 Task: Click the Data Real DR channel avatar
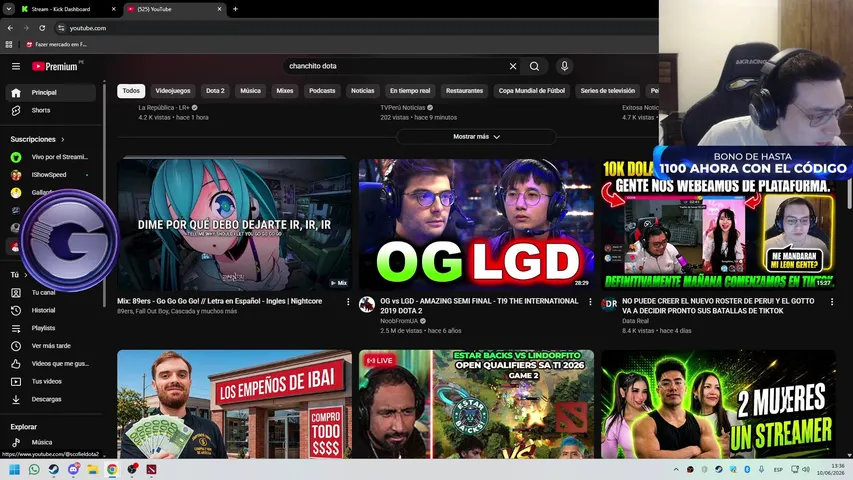pyautogui.click(x=609, y=304)
